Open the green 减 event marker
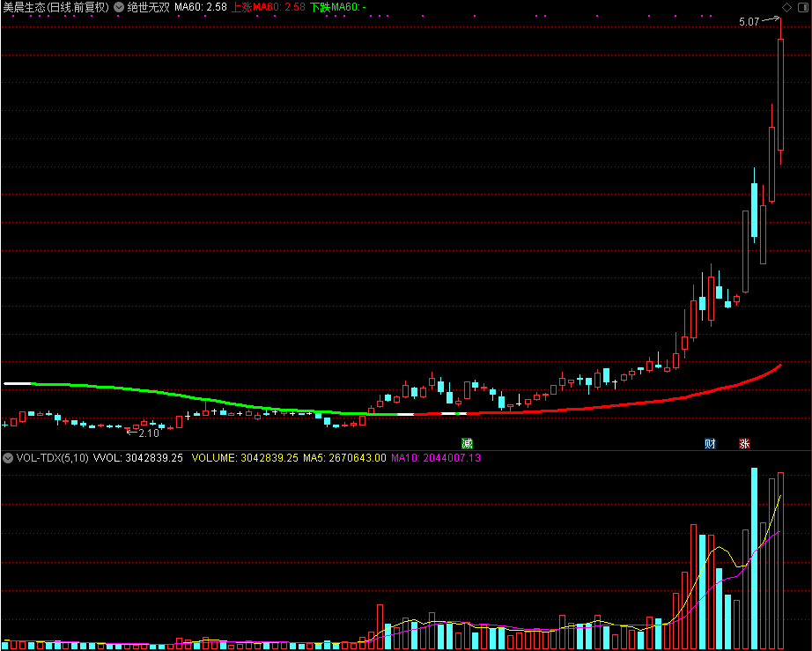Screen dimensions: 812x651 pyautogui.click(x=467, y=443)
